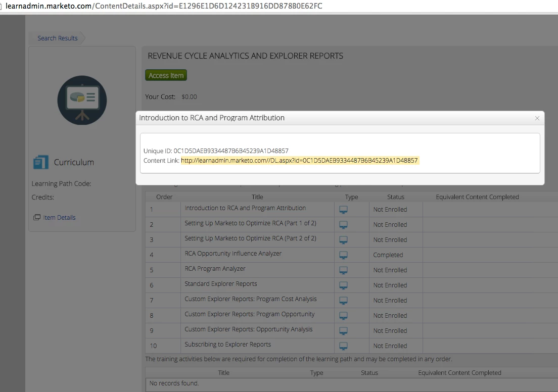Click Equivalent Content Completed header in ordered table

pos(477,197)
